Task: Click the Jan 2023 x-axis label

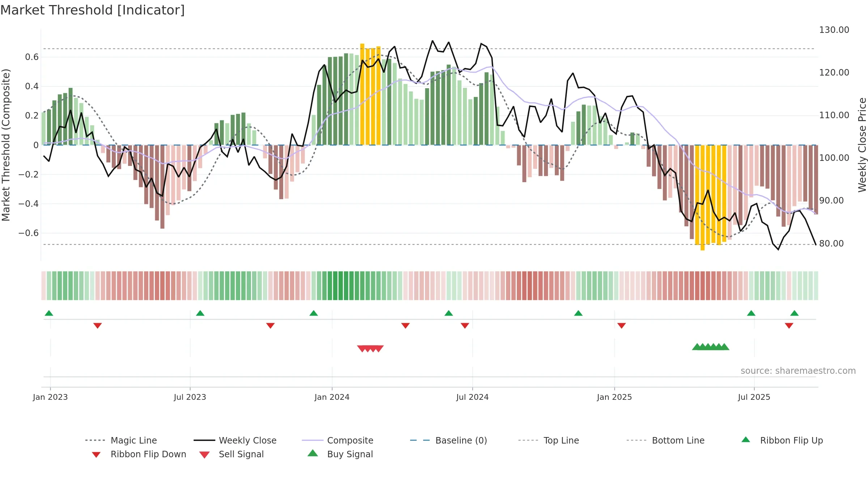Action: (50, 397)
